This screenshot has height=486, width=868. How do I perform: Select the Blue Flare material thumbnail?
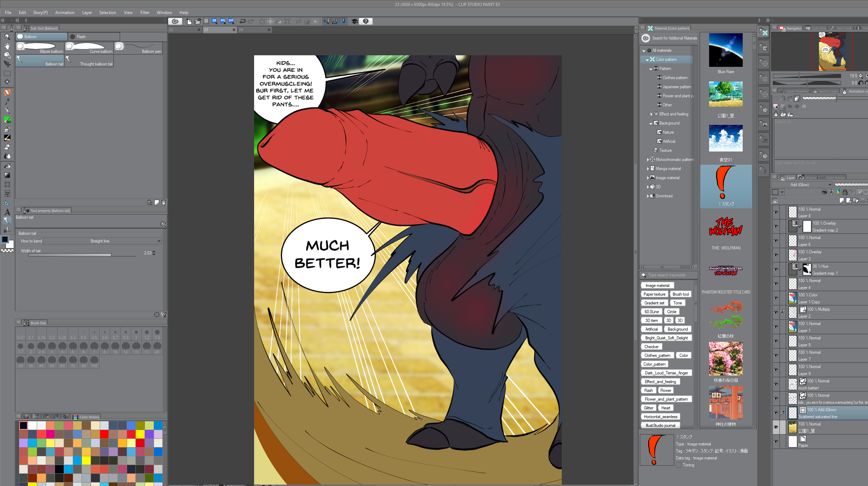click(726, 50)
